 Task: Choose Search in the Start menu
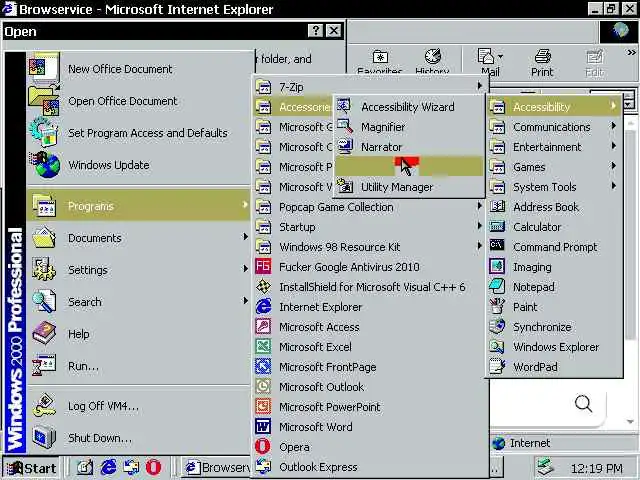coord(138,302)
